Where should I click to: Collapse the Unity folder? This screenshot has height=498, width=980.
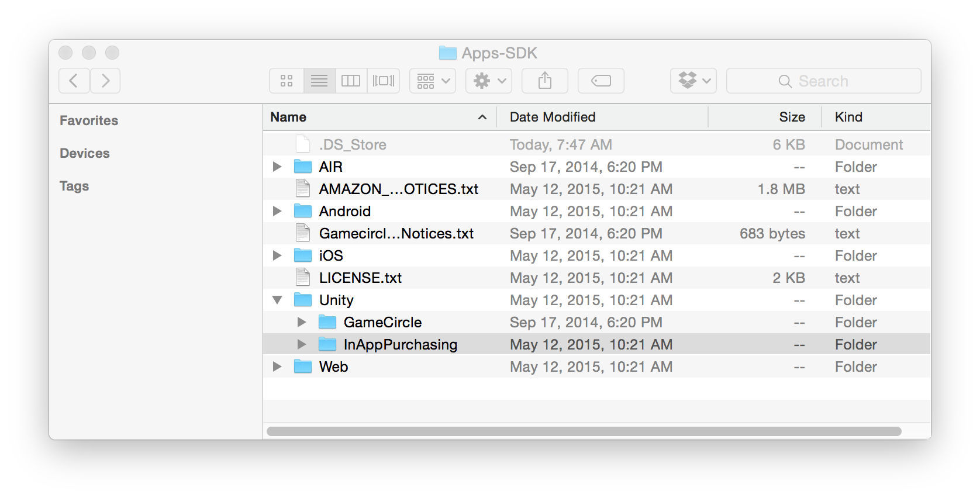[x=277, y=300]
